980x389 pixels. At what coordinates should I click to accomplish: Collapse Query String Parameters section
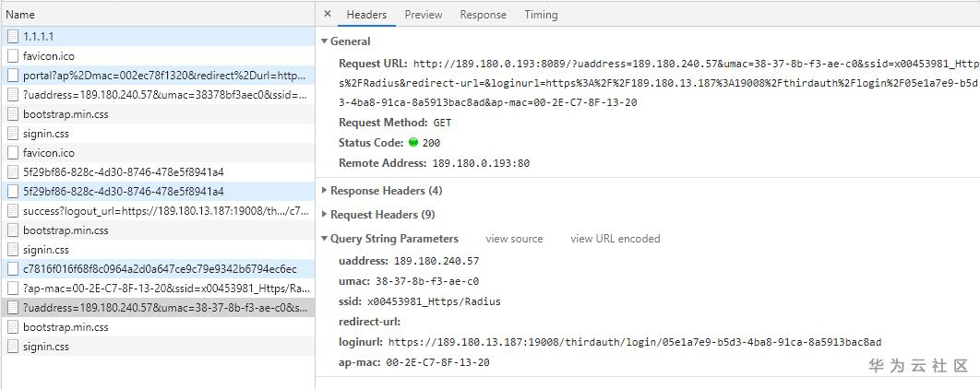pos(324,239)
